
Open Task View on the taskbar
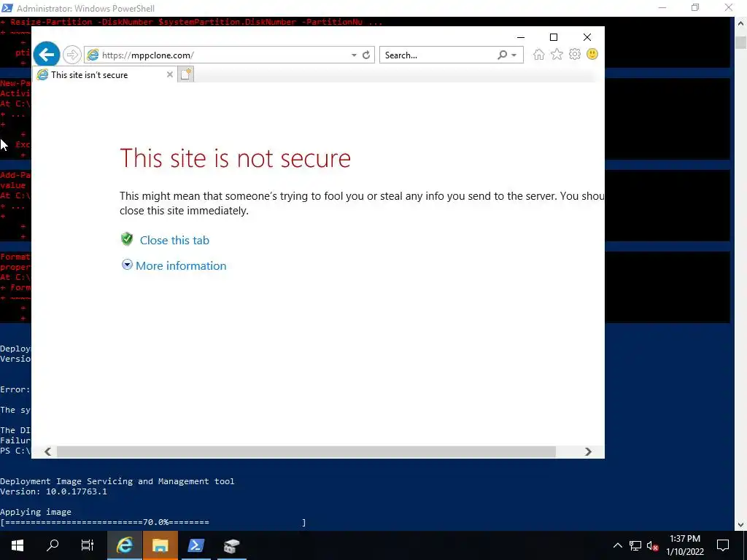point(88,545)
